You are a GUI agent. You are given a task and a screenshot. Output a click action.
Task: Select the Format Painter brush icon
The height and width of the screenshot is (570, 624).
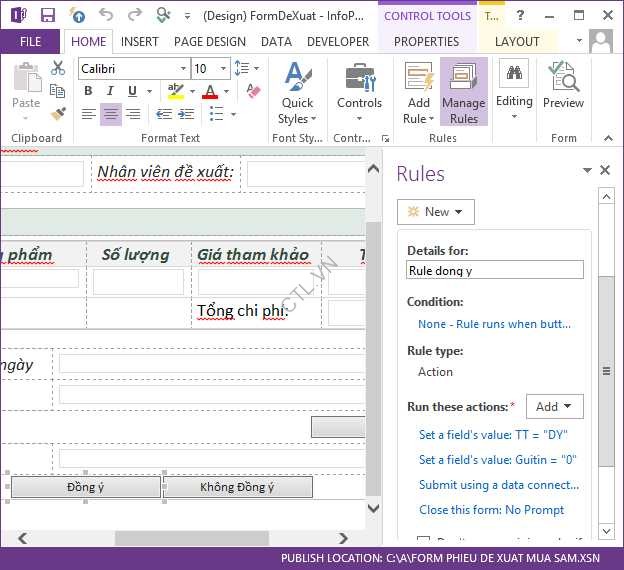(x=58, y=114)
